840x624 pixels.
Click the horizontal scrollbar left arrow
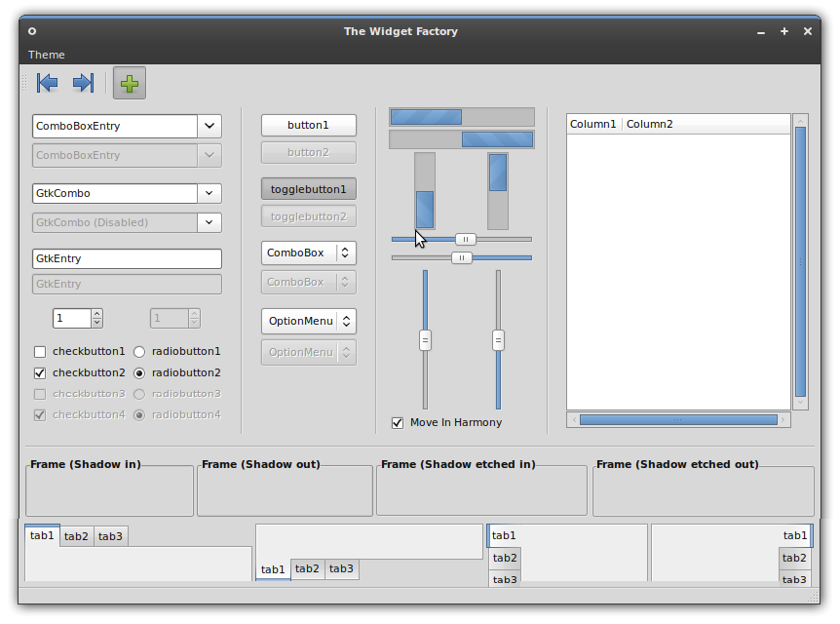[574, 420]
